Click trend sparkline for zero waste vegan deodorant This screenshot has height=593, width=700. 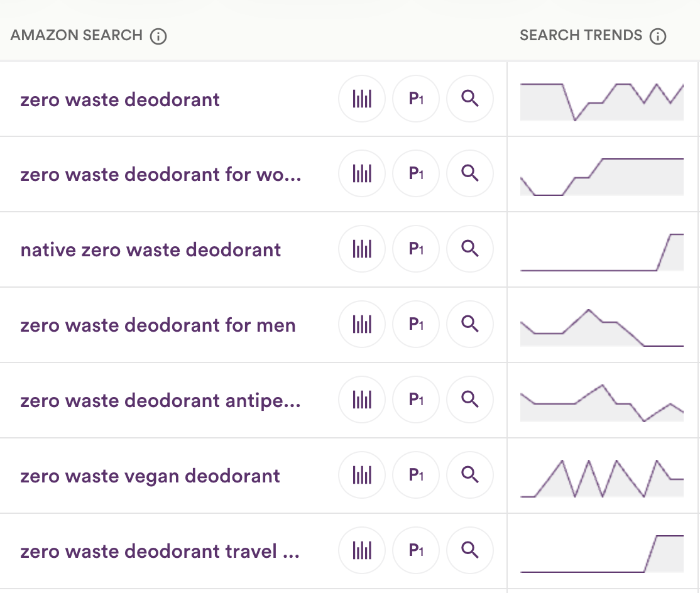602,478
